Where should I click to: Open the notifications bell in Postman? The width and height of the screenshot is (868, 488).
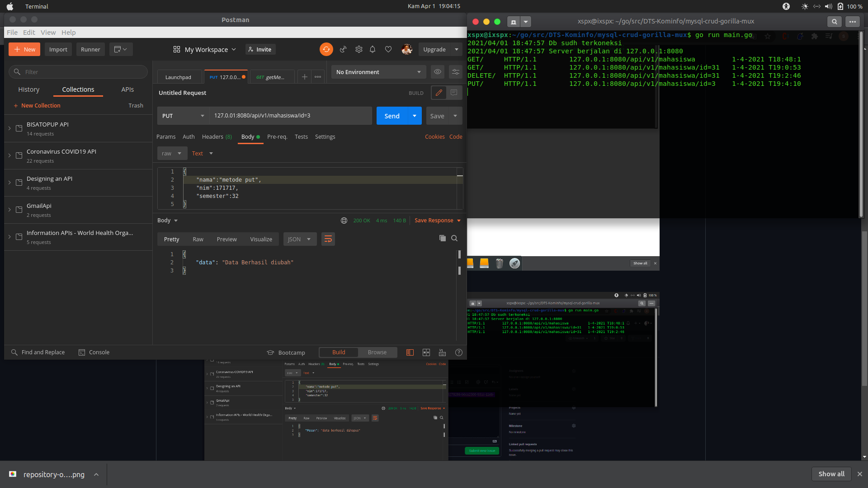[373, 49]
